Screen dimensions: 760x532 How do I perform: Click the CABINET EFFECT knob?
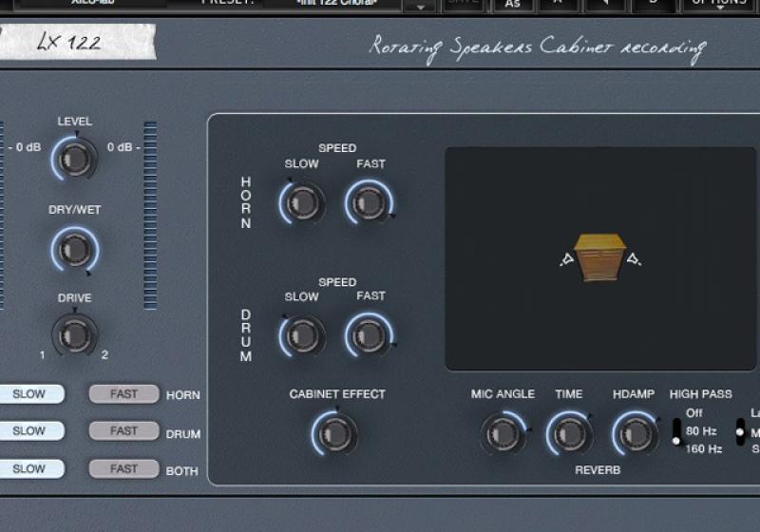334,433
